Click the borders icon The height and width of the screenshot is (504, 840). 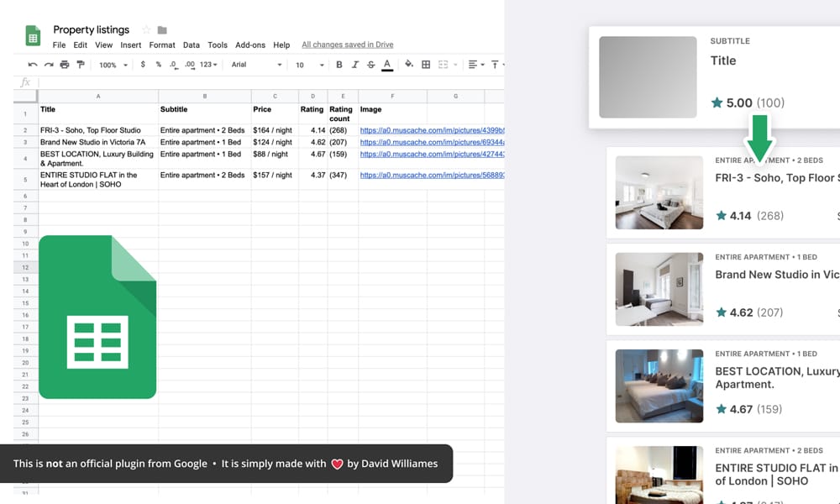[424, 65]
